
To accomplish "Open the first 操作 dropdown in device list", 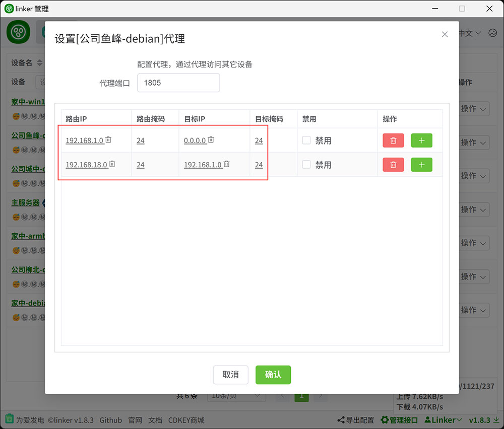I will (x=474, y=109).
